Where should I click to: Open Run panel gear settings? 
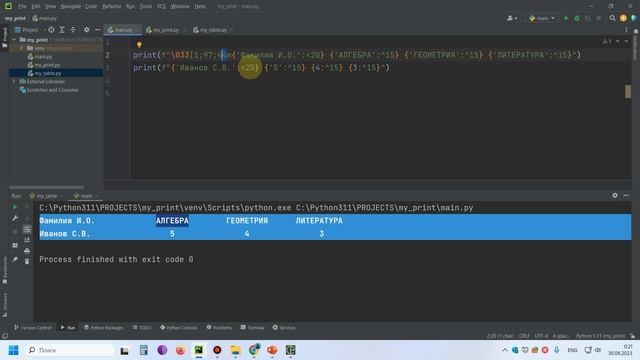pyautogui.click(x=615, y=196)
